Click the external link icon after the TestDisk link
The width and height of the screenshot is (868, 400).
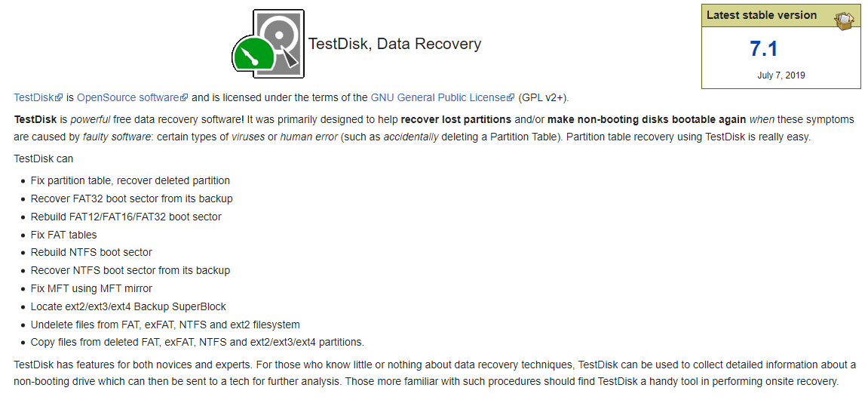pyautogui.click(x=59, y=98)
